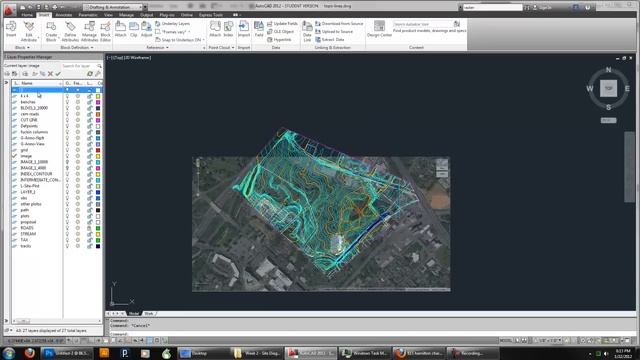Image resolution: width=640 pixels, height=360 pixels.
Task: Open the Data Link tool
Action: (x=307, y=31)
